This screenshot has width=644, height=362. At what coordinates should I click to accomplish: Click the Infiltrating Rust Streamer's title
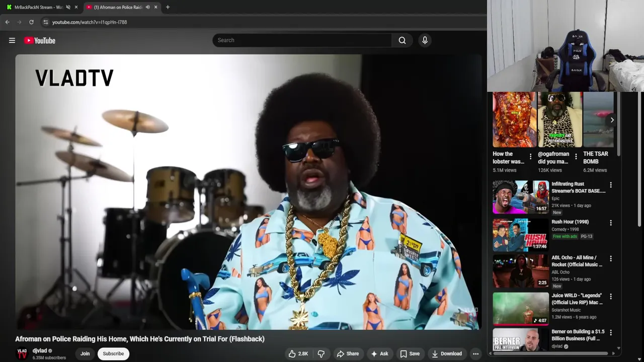[579, 188]
